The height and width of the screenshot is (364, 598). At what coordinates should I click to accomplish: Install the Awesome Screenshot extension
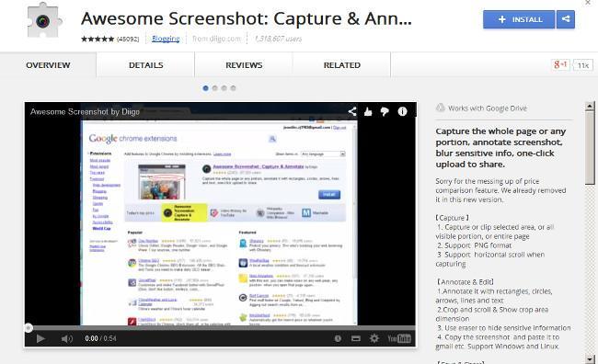[519, 19]
